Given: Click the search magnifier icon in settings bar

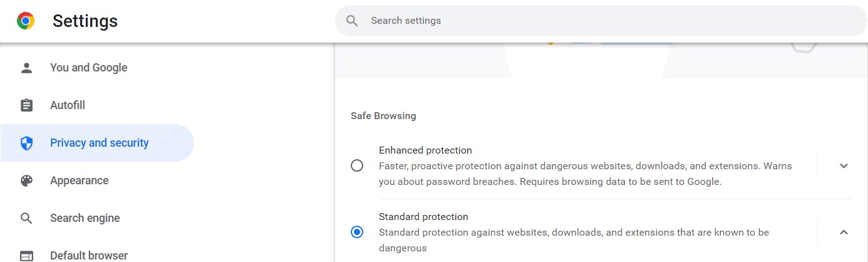Looking at the screenshot, I should 352,21.
